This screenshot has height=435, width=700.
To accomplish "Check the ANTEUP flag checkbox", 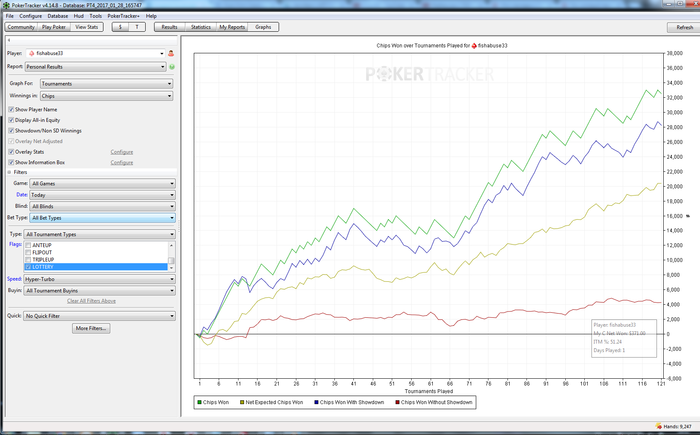I will [x=27, y=244].
